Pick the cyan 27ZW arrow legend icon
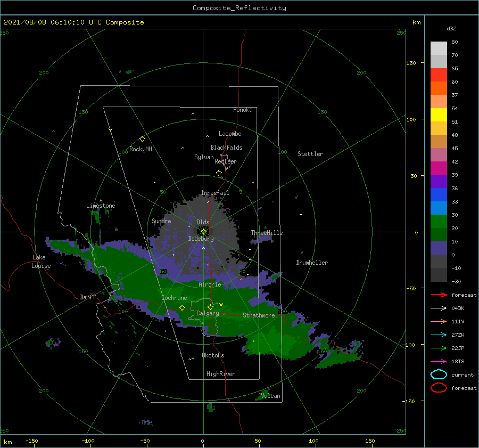The image size is (479, 448). click(x=439, y=335)
